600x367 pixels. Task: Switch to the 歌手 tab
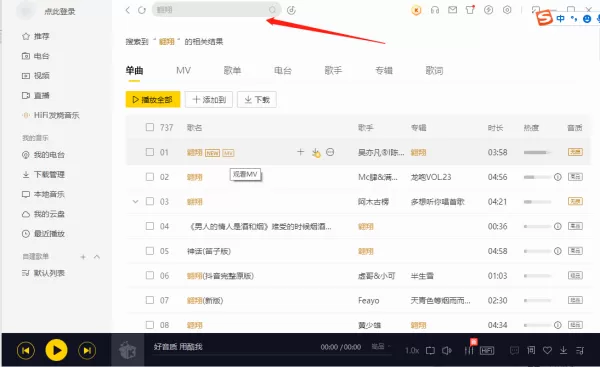tap(333, 70)
